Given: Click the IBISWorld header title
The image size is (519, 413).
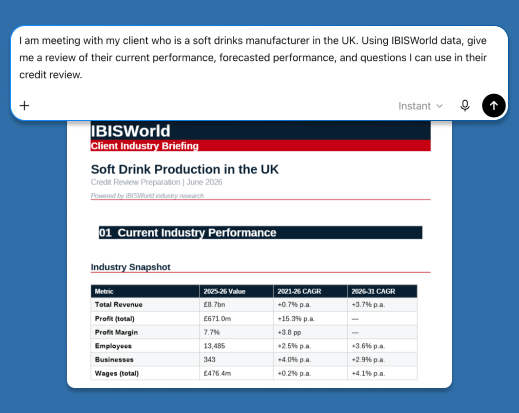Looking at the screenshot, I should point(131,131).
